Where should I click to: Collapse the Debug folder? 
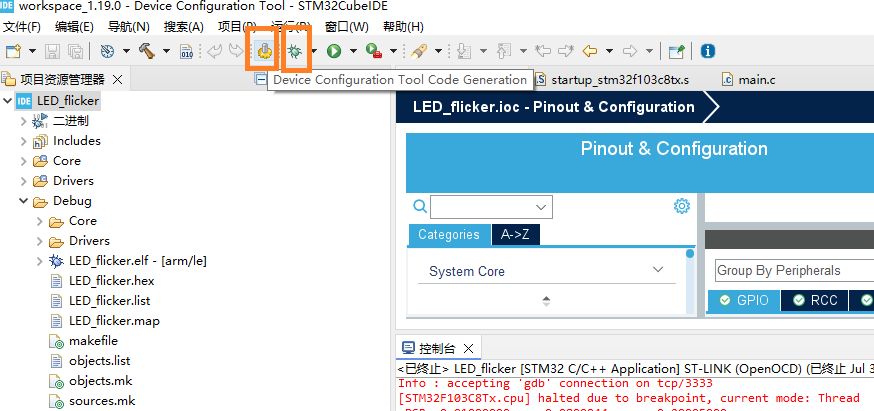[x=23, y=201]
